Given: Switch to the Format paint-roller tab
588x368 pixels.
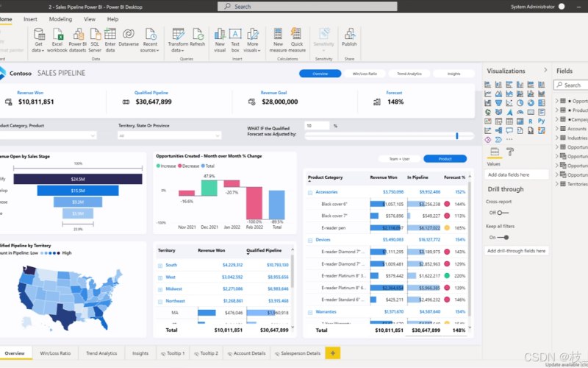Looking at the screenshot, I should [510, 152].
